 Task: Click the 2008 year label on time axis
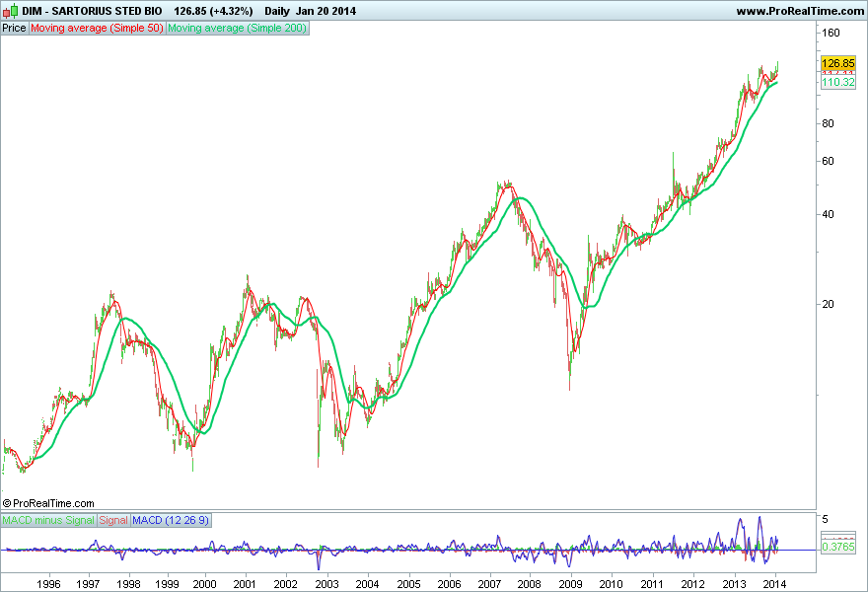(530, 584)
